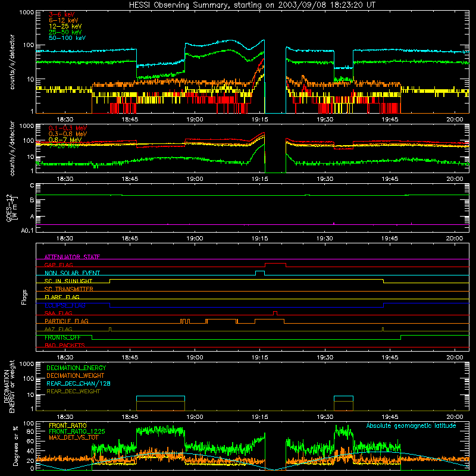Click the 20:00 tick under the GOES plot
This screenshot has height=476, width=476.
click(x=455, y=239)
